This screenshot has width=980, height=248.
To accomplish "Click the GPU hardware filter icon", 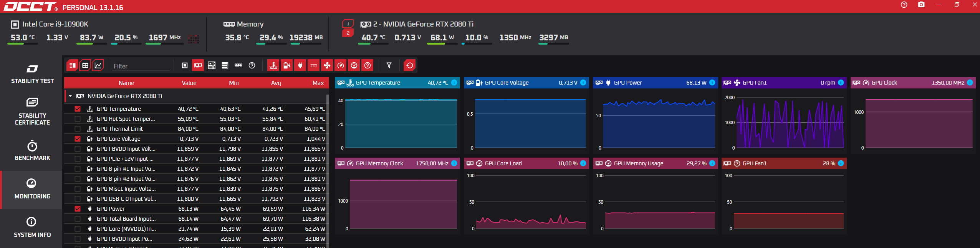I will coord(198,65).
